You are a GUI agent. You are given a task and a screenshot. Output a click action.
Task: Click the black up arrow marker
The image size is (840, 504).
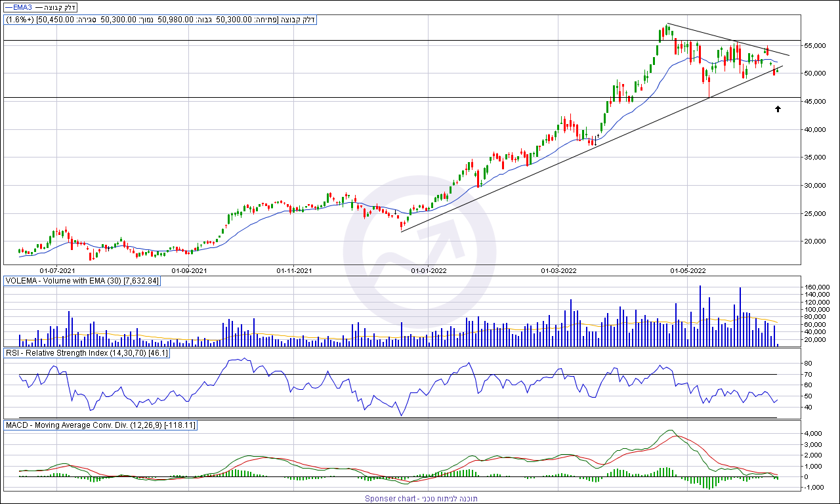coord(778,109)
